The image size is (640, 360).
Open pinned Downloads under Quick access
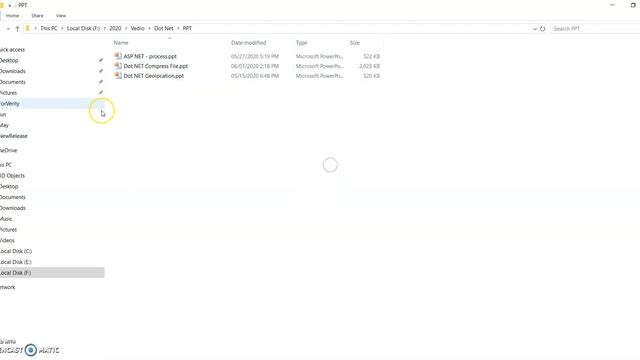(13, 71)
